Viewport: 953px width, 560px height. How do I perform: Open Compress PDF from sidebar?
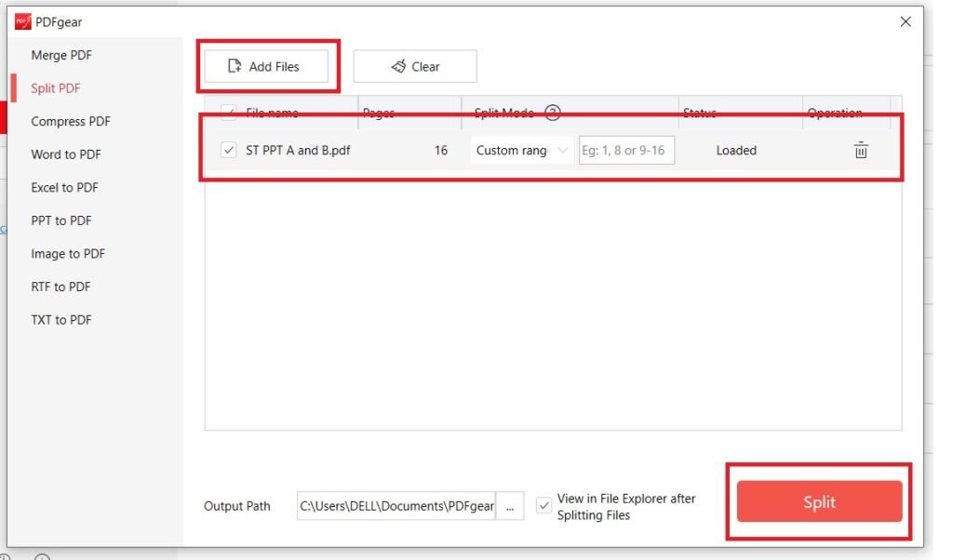coord(71,121)
